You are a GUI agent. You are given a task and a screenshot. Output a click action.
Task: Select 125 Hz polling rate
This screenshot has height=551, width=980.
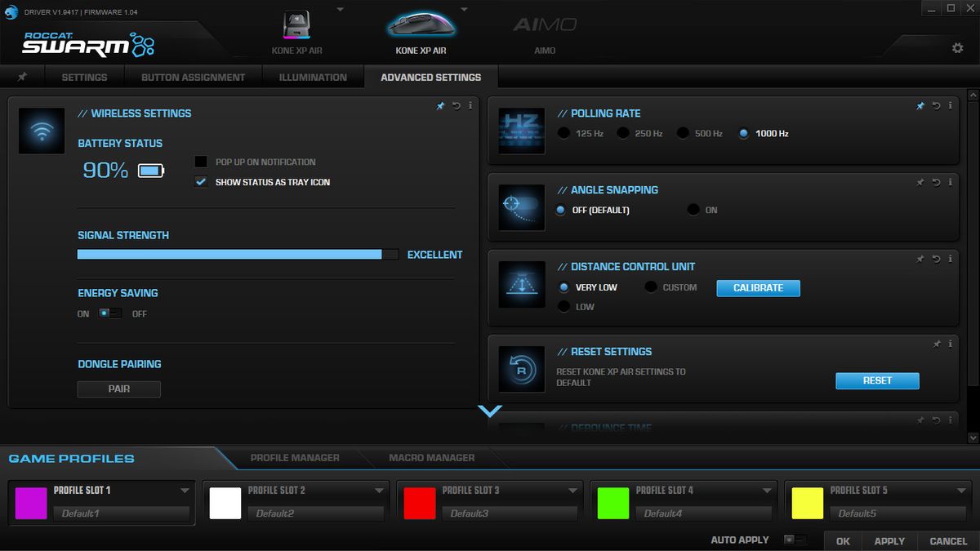click(x=563, y=133)
